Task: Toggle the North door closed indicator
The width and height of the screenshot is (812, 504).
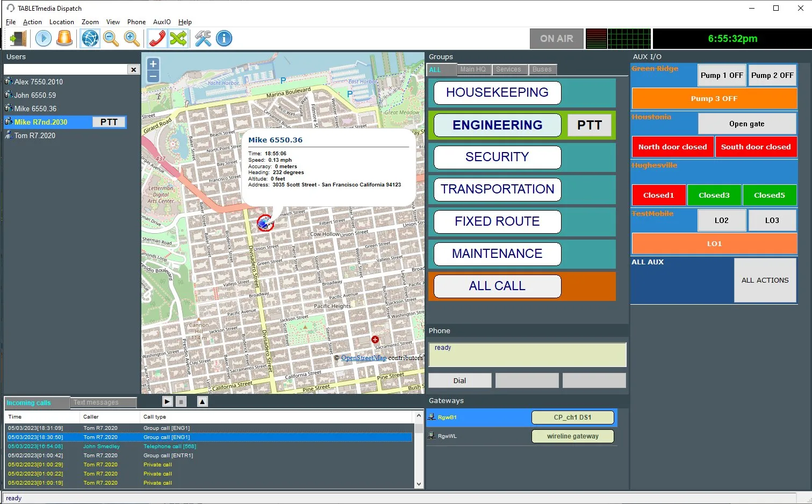Action: [x=672, y=147]
